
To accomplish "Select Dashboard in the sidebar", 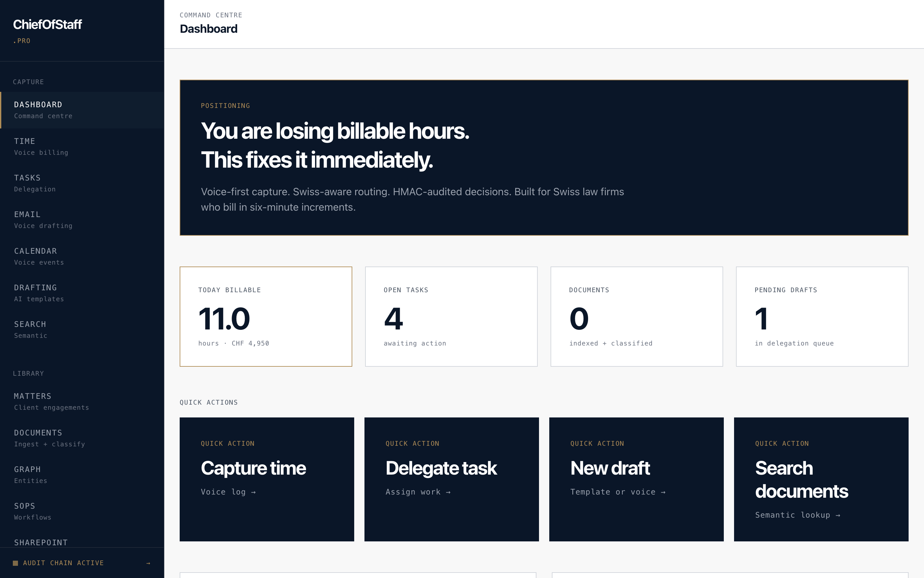I will click(x=82, y=110).
